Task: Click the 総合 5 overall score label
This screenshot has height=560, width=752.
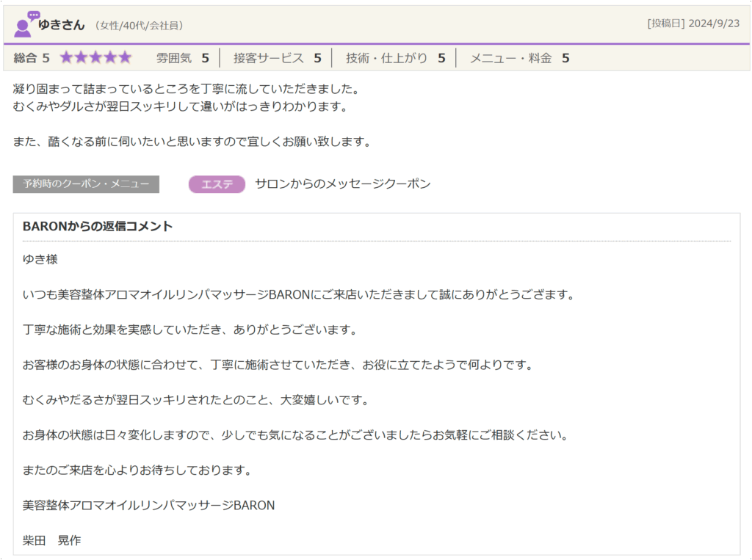Action: pyautogui.click(x=32, y=58)
